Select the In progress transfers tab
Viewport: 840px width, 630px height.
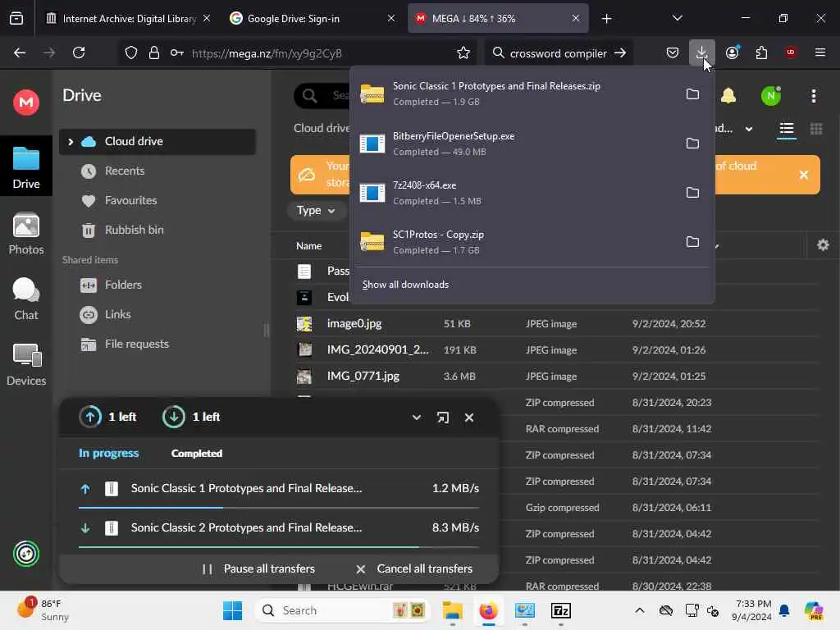109,453
